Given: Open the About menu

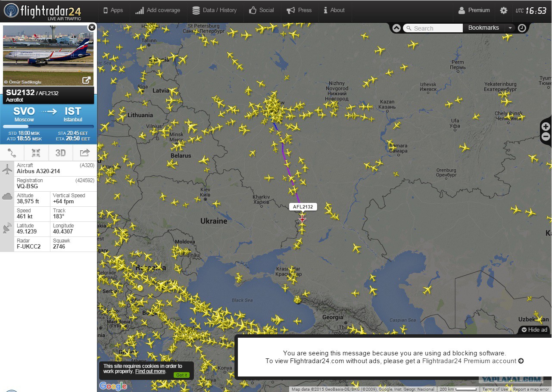Looking at the screenshot, I should tap(334, 10).
